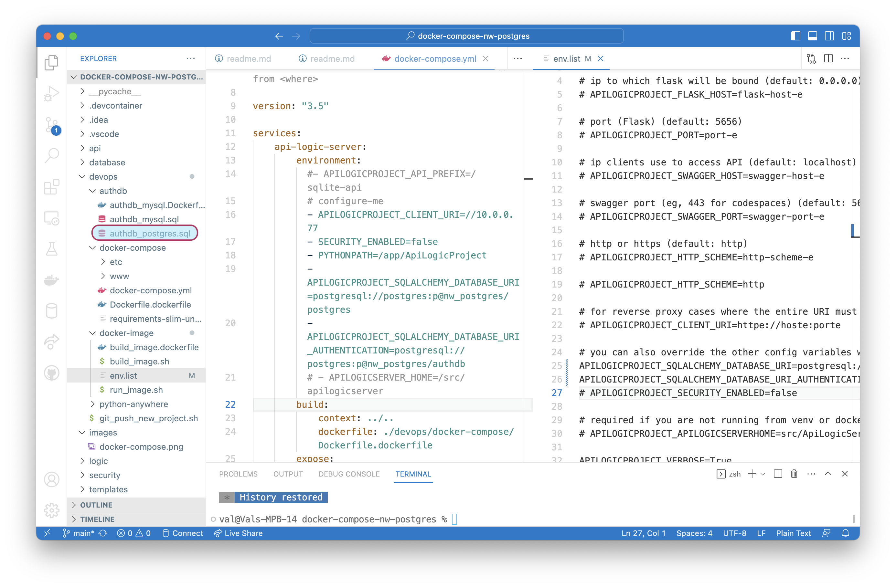
Task: Open the Testing flask view
Action: tap(52, 249)
